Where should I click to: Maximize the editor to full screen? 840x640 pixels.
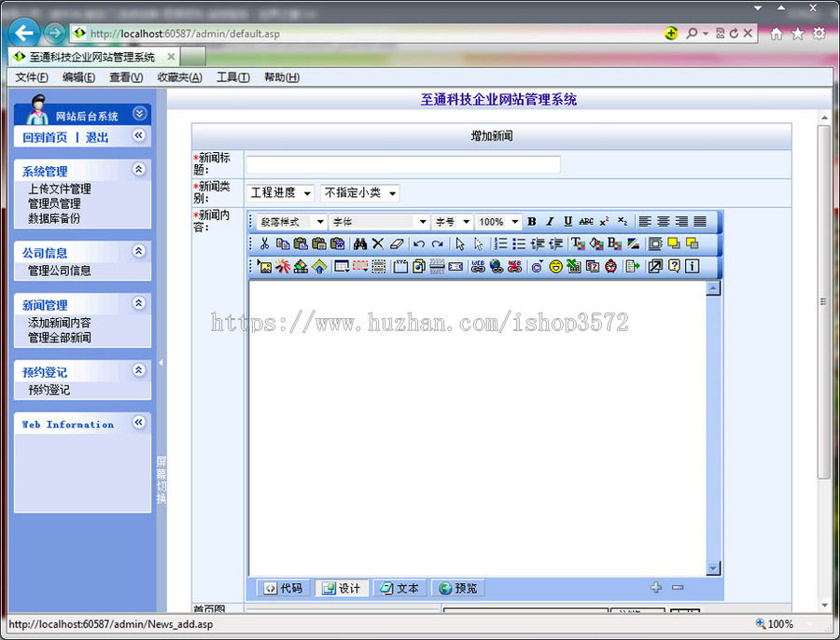tap(655, 266)
